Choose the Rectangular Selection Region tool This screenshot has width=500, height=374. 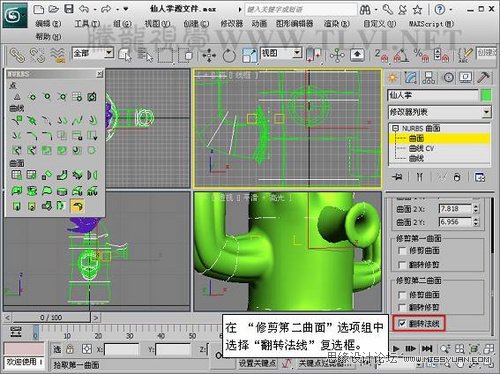click(165, 55)
